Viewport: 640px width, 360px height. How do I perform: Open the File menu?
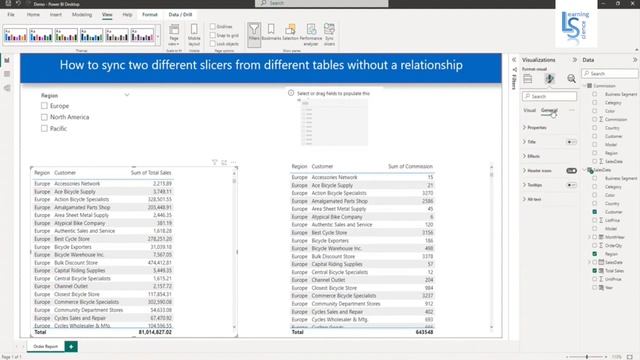[x=11, y=14]
